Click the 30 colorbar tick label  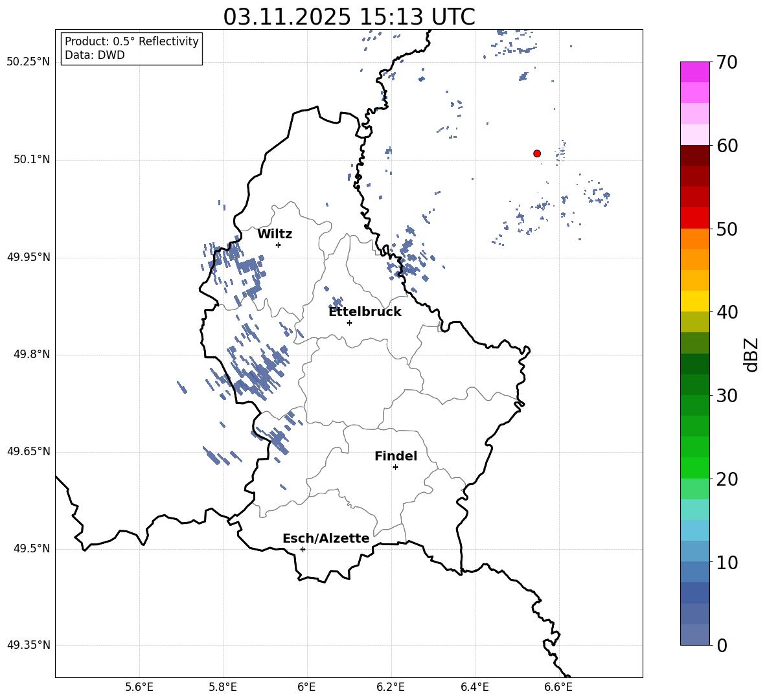[727, 396]
